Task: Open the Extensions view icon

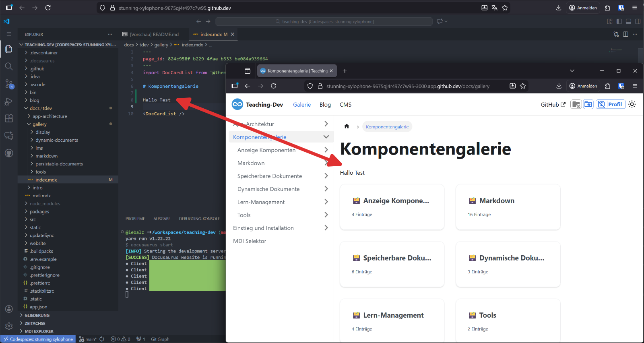Action: pyautogui.click(x=9, y=118)
